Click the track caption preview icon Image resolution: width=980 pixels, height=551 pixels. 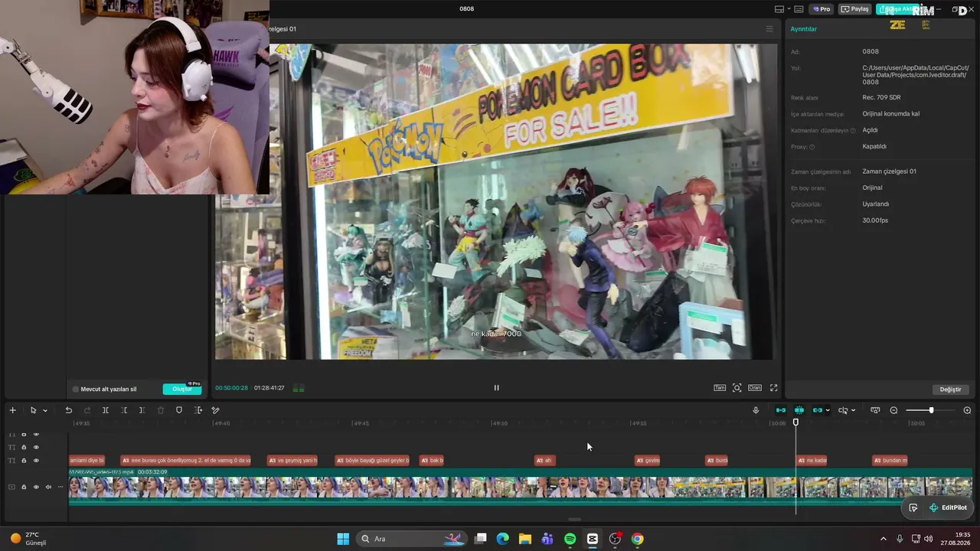[x=875, y=410]
